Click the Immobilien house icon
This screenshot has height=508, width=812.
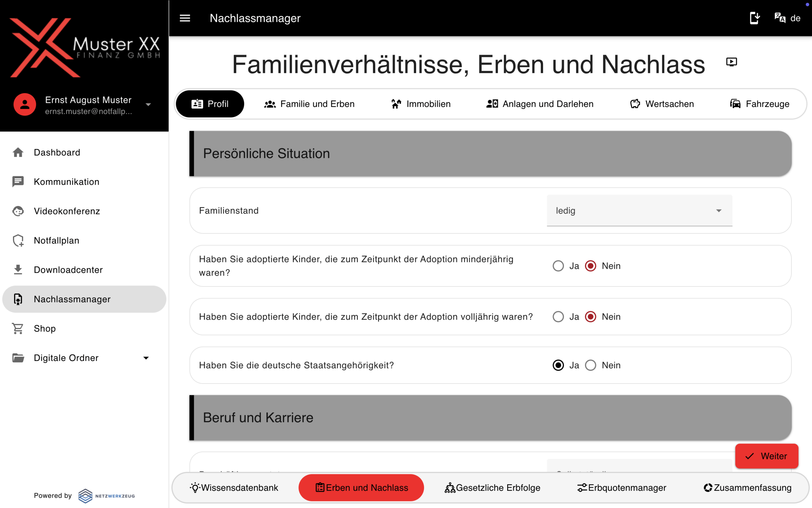[x=396, y=104]
